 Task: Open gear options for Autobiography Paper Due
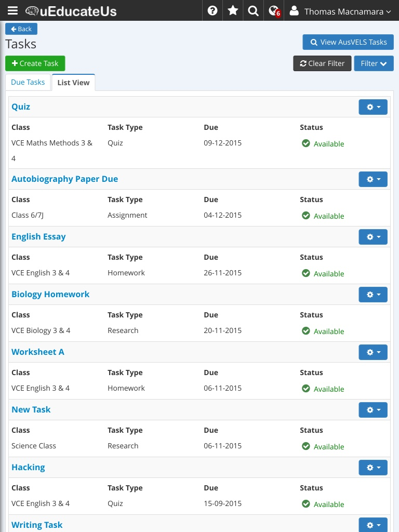point(373,179)
